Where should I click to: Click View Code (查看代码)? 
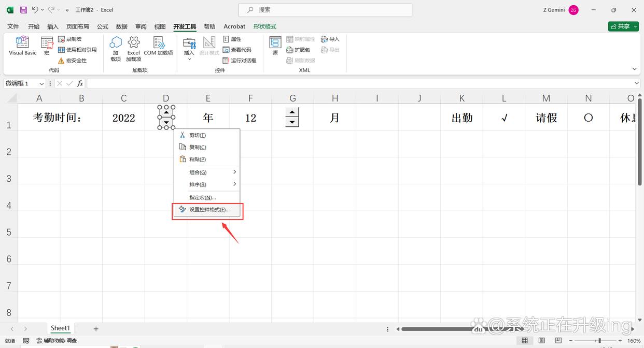[x=237, y=50]
